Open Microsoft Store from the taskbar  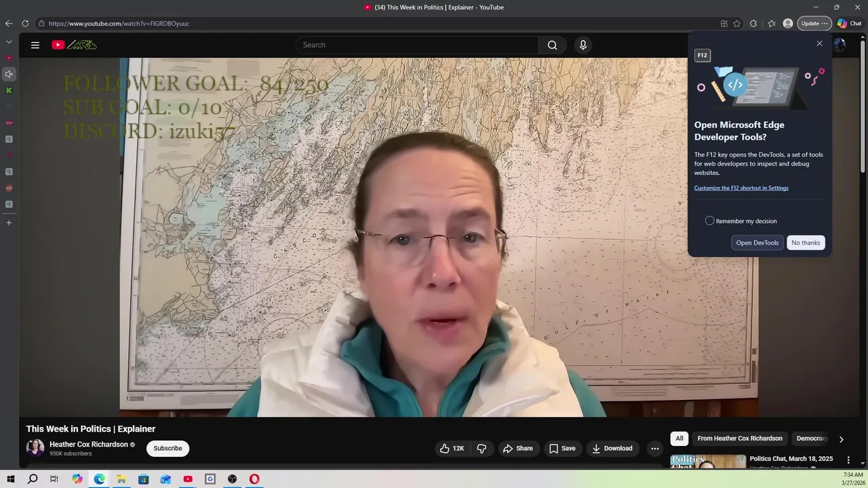coord(144,479)
